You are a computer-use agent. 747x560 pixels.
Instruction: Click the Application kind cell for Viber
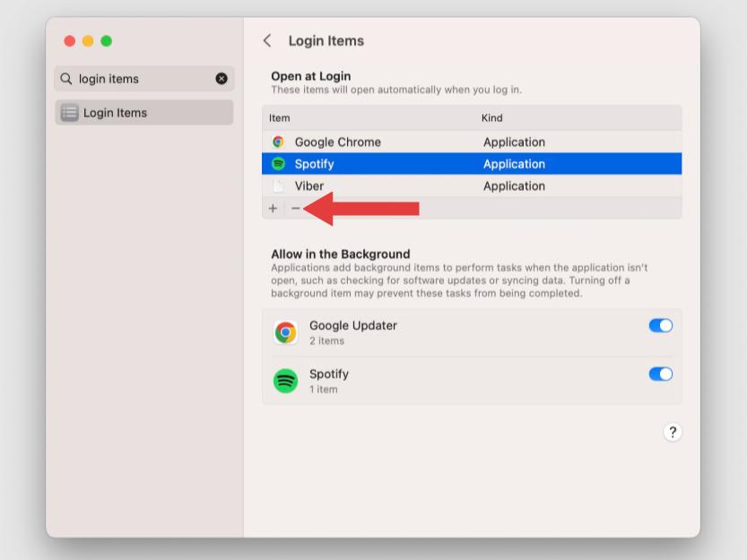point(514,186)
